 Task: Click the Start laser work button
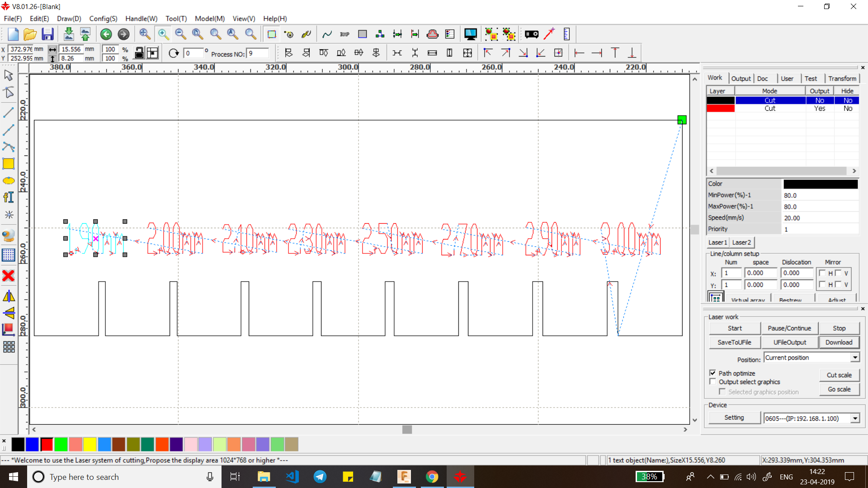pyautogui.click(x=734, y=328)
